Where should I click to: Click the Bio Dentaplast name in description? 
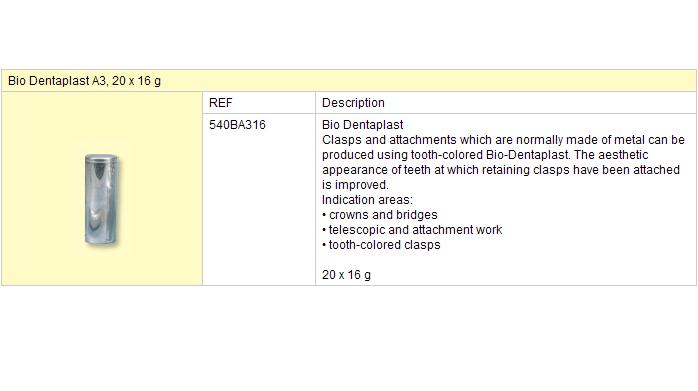362,125
